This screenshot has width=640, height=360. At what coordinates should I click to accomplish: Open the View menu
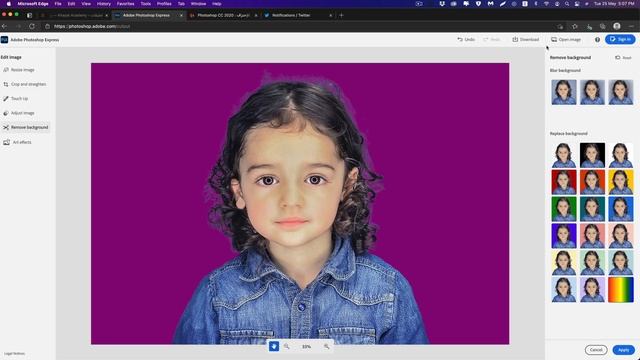pyautogui.click(x=86, y=4)
